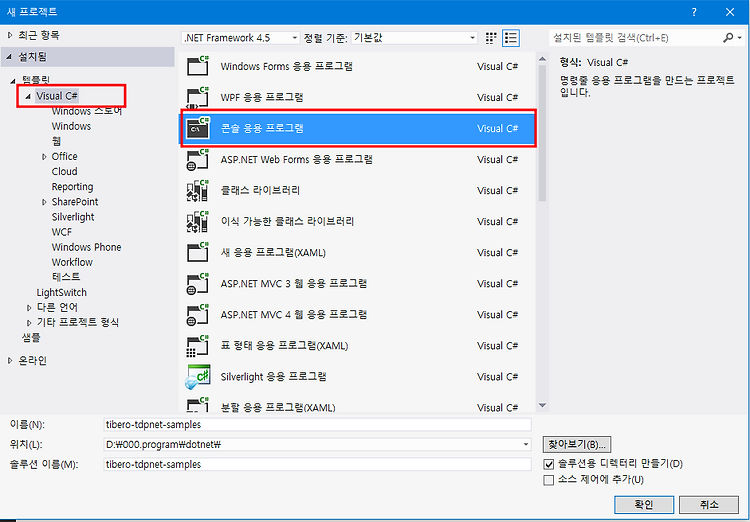Image resolution: width=750 pixels, height=522 pixels.
Task: Click the template list scroll down arrow
Action: tap(542, 406)
